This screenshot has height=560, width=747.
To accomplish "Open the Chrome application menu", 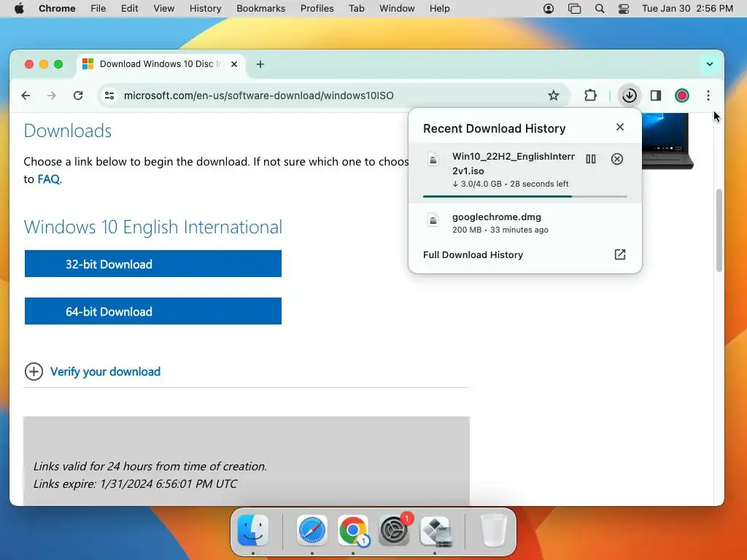I will pyautogui.click(x=57, y=9).
